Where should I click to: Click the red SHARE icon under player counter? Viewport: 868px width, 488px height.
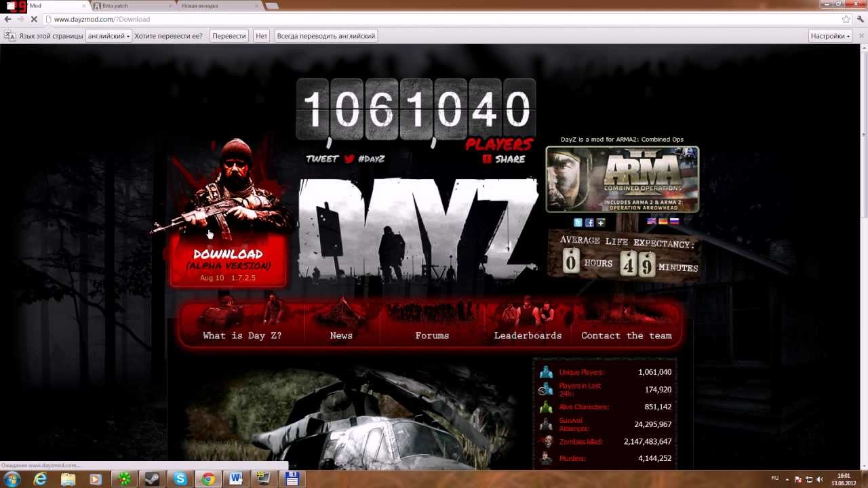pos(487,159)
